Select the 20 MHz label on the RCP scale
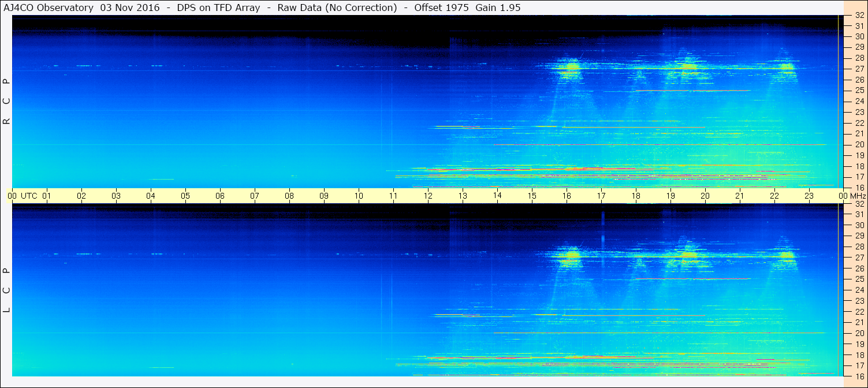Image resolution: width=868 pixels, height=388 pixels. (x=859, y=144)
